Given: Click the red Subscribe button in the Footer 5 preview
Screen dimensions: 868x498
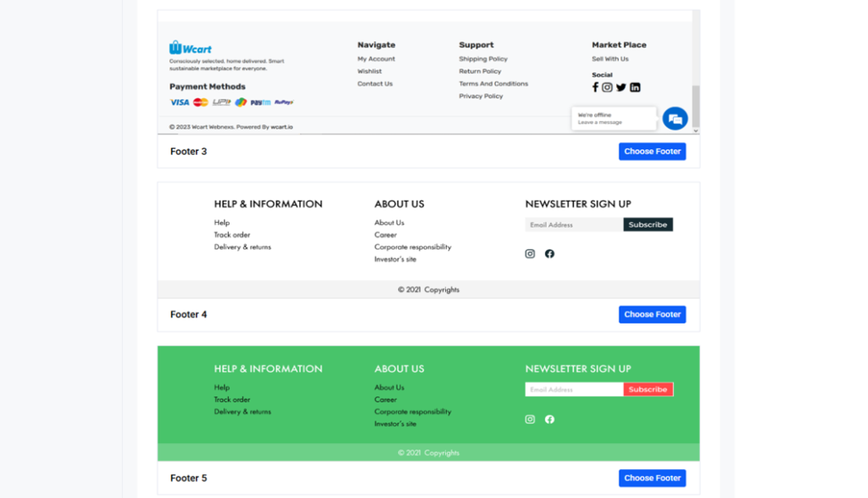Looking at the screenshot, I should coord(648,390).
